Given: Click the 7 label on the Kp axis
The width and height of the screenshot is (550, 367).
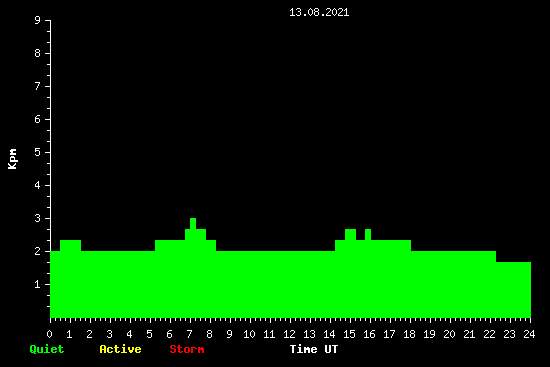Looking at the screenshot, I should pos(38,86).
